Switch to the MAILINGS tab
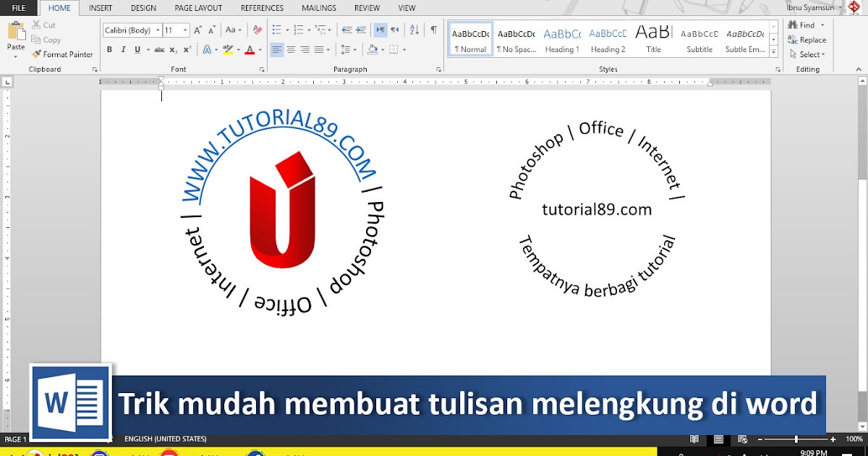 pos(319,8)
